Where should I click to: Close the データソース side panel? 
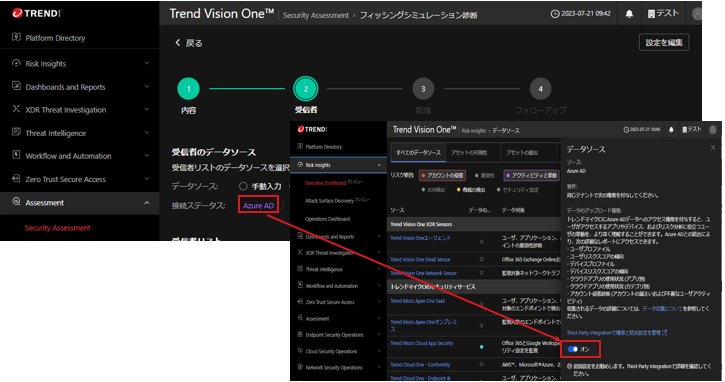[713, 148]
